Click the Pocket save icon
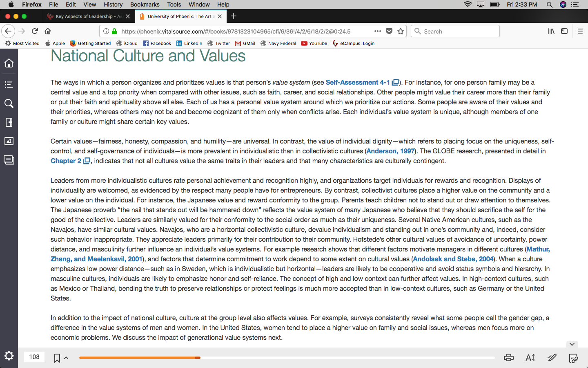The height and width of the screenshot is (368, 588). pyautogui.click(x=389, y=31)
